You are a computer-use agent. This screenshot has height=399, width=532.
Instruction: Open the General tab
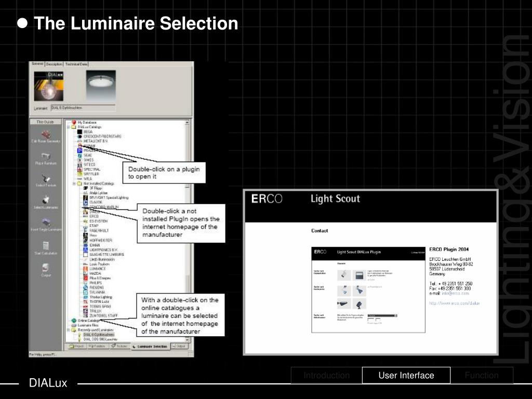[37, 64]
